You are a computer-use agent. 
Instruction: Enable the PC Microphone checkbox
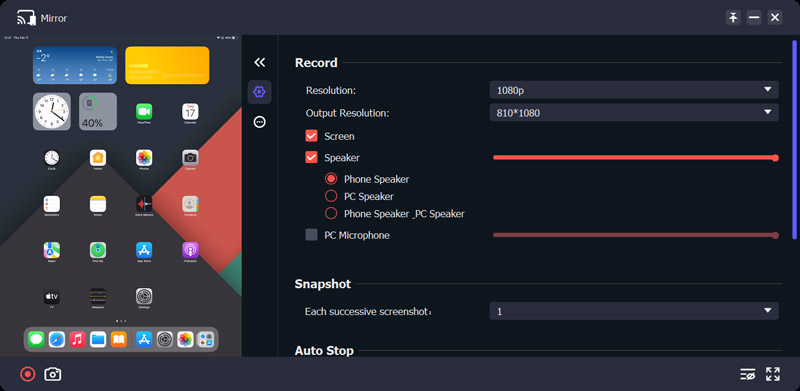point(311,235)
